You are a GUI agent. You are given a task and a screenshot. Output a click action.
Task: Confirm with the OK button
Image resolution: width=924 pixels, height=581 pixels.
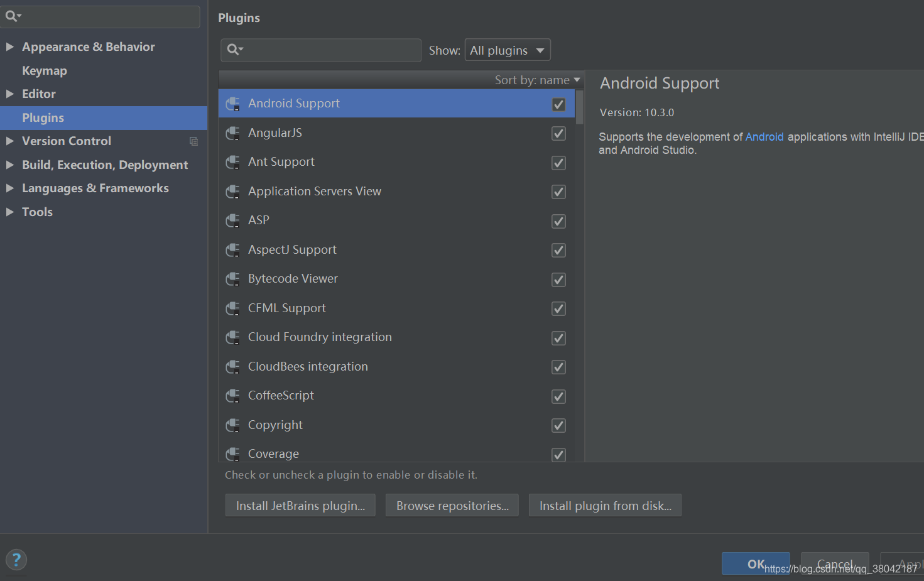point(756,564)
